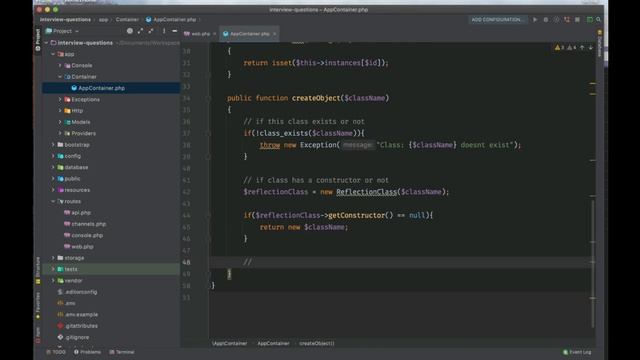Click the Run (play) toolbar icon

tap(535, 20)
